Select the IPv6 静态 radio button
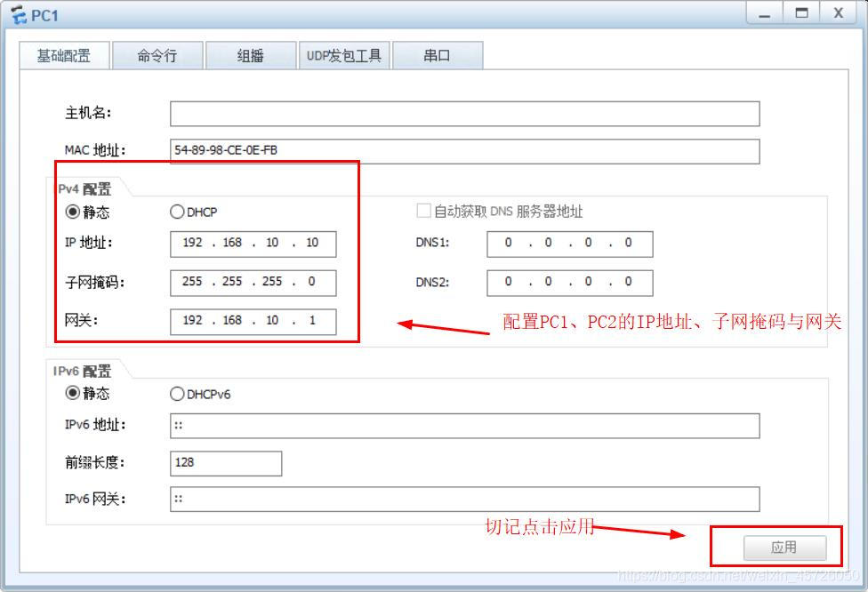This screenshot has height=592, width=868. (x=73, y=393)
